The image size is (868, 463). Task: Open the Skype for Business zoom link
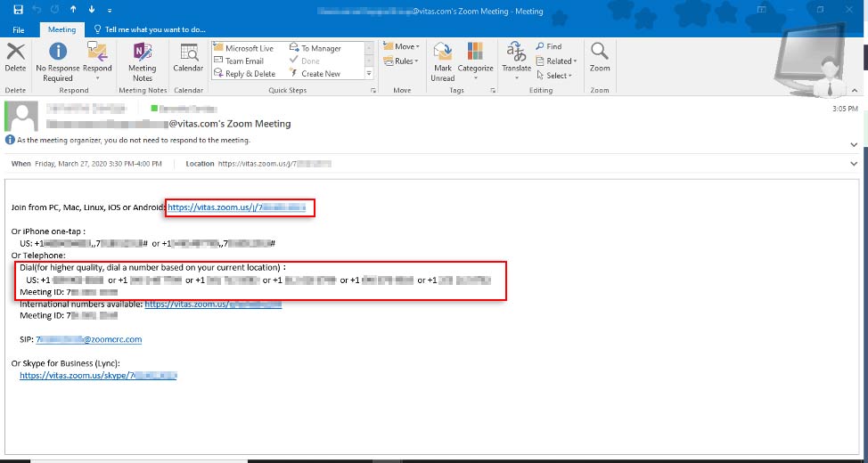99,375
